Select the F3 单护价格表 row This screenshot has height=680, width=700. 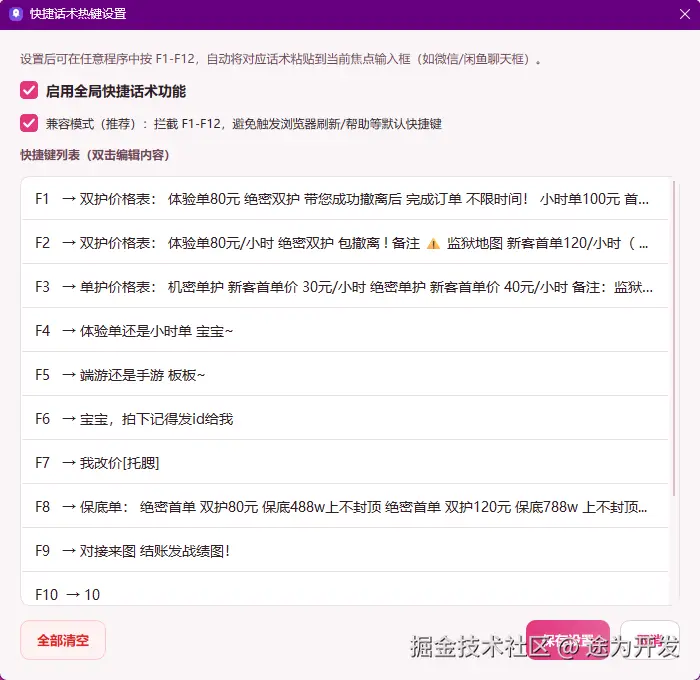(x=345, y=286)
